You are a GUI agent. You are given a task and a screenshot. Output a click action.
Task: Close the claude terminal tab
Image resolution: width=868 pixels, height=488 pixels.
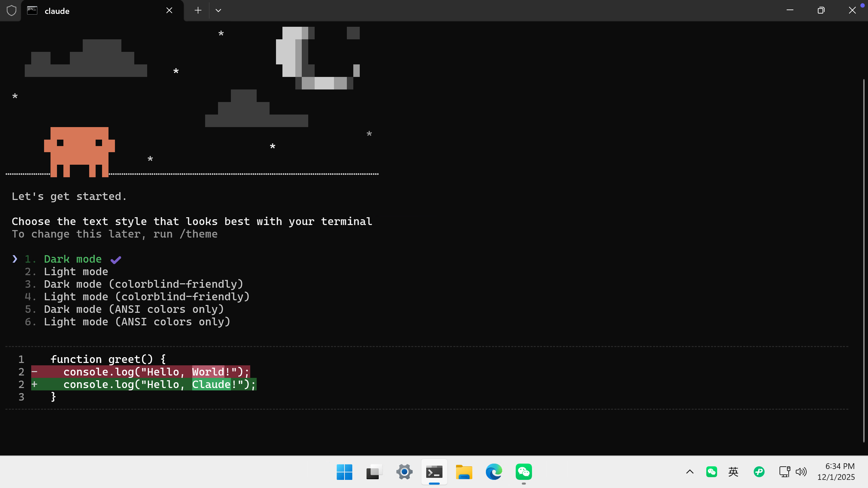coord(169,11)
